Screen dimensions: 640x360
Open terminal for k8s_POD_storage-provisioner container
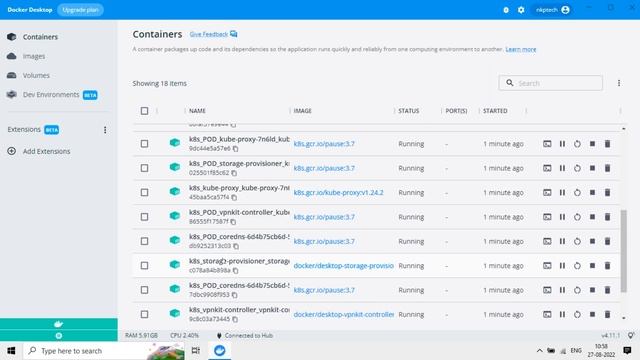pyautogui.click(x=547, y=168)
